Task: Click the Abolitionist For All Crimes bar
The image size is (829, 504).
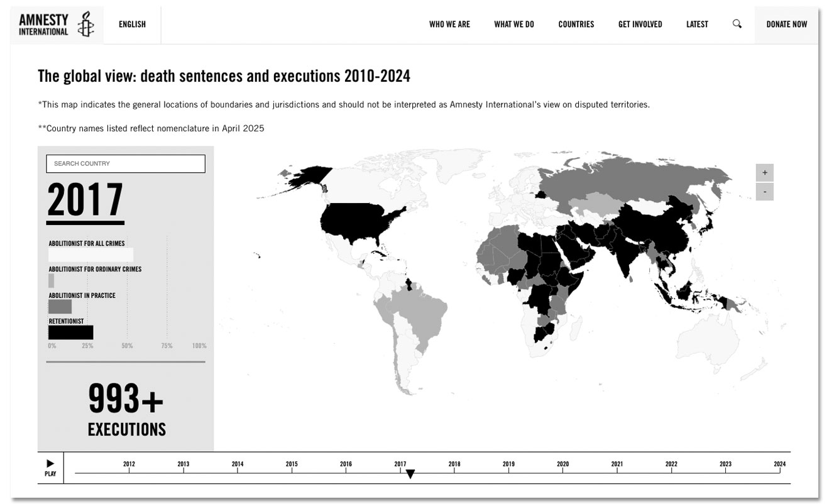Action: pyautogui.click(x=91, y=255)
